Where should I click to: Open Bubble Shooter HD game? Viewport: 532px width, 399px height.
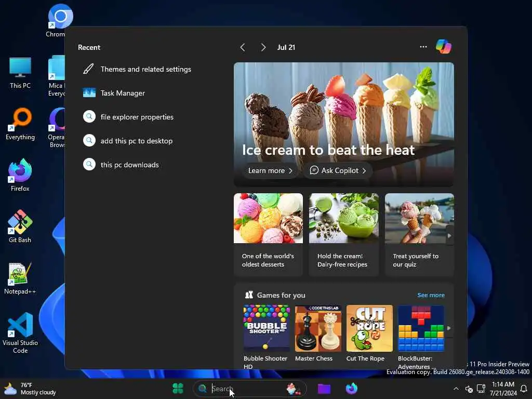[267, 337]
